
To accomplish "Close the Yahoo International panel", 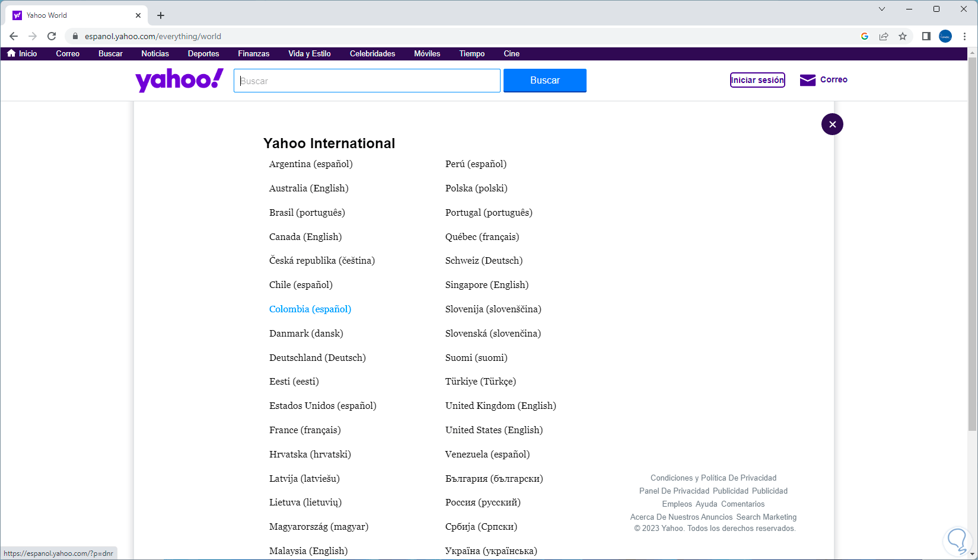I will [x=832, y=124].
